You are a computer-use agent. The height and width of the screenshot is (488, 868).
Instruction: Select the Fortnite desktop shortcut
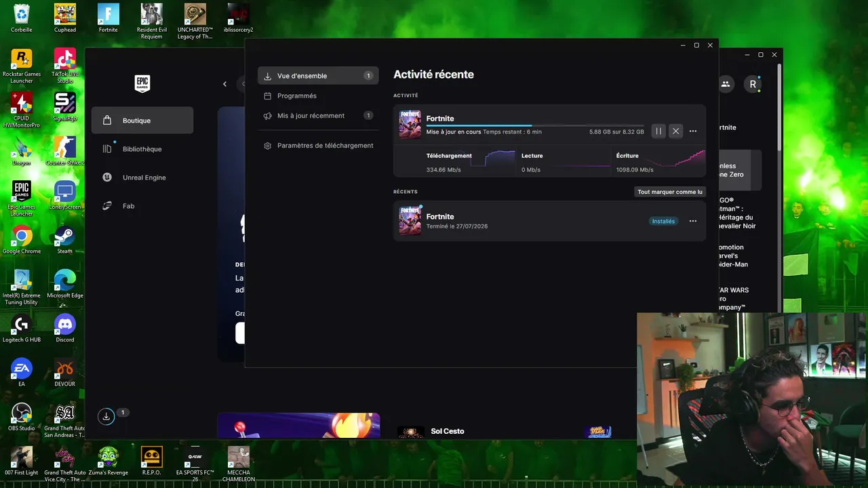coord(108,18)
